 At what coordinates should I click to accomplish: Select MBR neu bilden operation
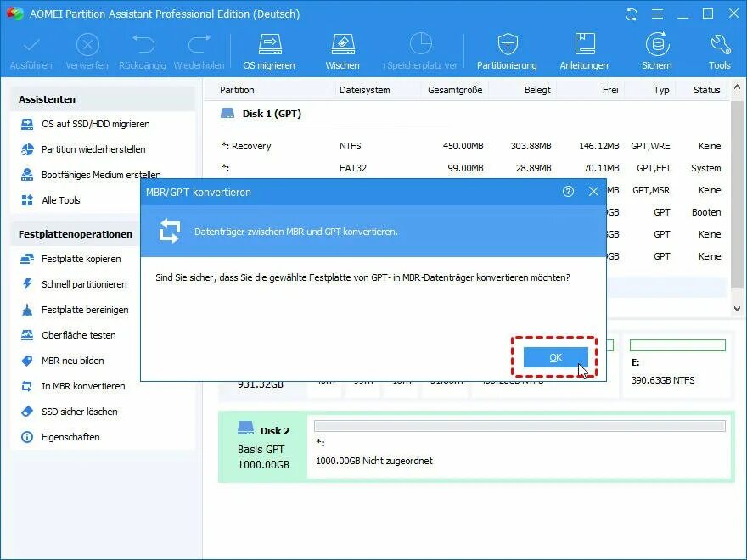point(72,361)
